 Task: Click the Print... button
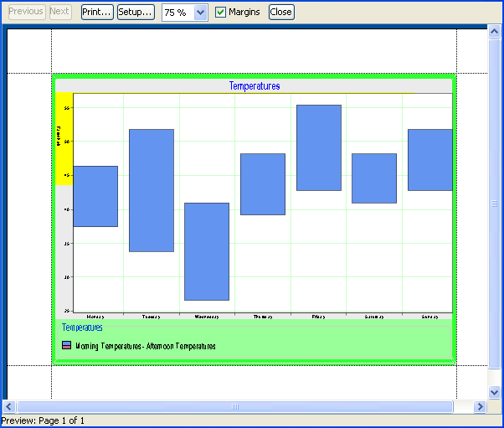(x=97, y=12)
